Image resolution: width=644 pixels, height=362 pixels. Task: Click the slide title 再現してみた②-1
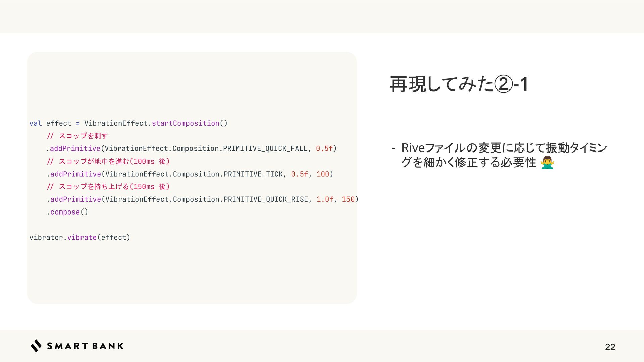point(459,84)
